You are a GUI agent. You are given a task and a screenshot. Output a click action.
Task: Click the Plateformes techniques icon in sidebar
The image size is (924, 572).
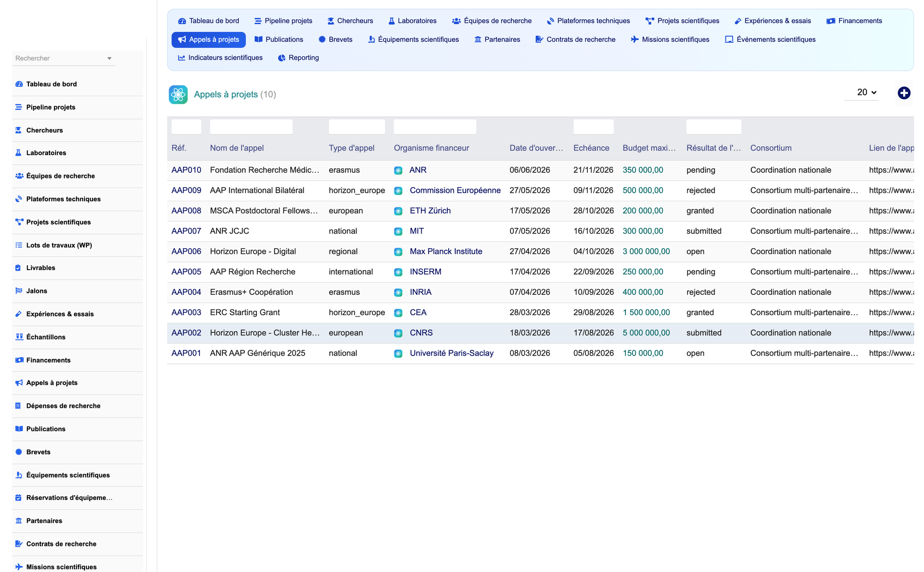[x=19, y=199]
